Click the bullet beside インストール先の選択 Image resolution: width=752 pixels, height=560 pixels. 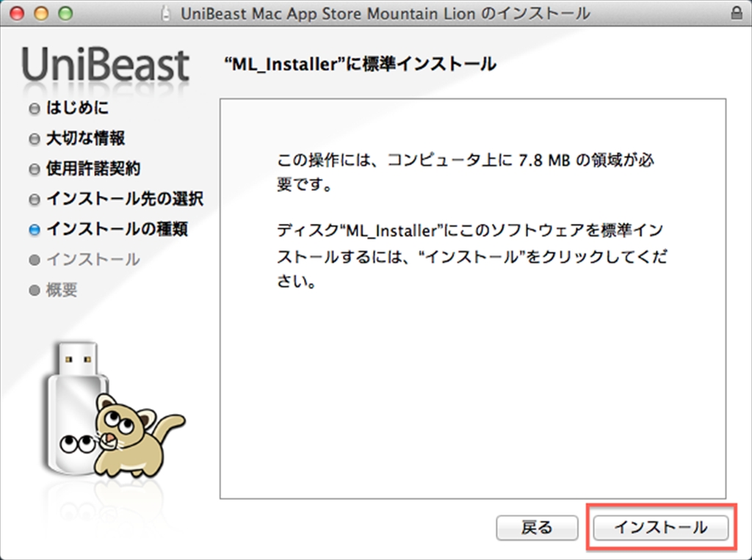(34, 200)
